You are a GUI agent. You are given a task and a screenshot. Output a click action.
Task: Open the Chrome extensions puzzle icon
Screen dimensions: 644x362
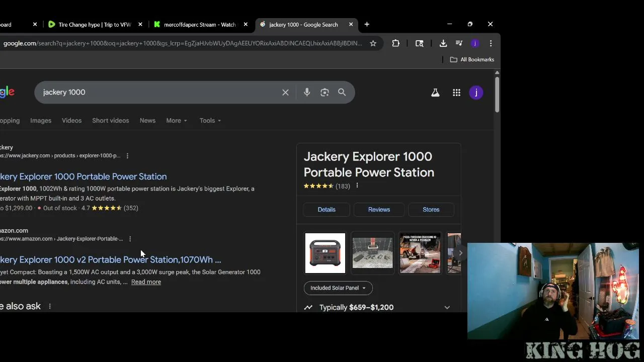pos(396,43)
